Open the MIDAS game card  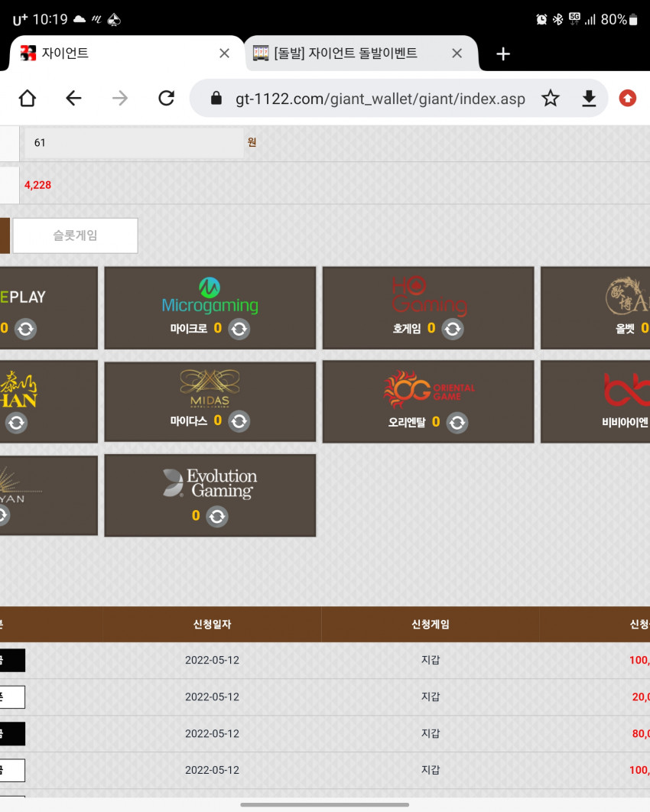210,402
